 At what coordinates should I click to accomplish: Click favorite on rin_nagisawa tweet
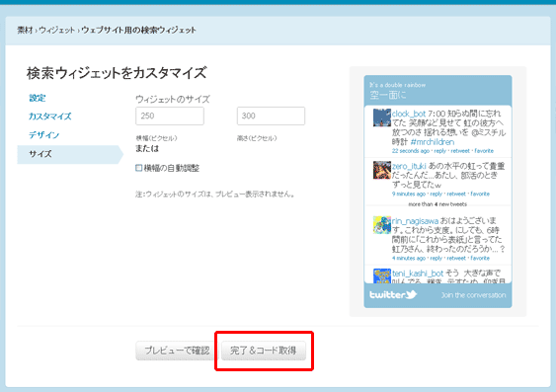click(x=480, y=258)
